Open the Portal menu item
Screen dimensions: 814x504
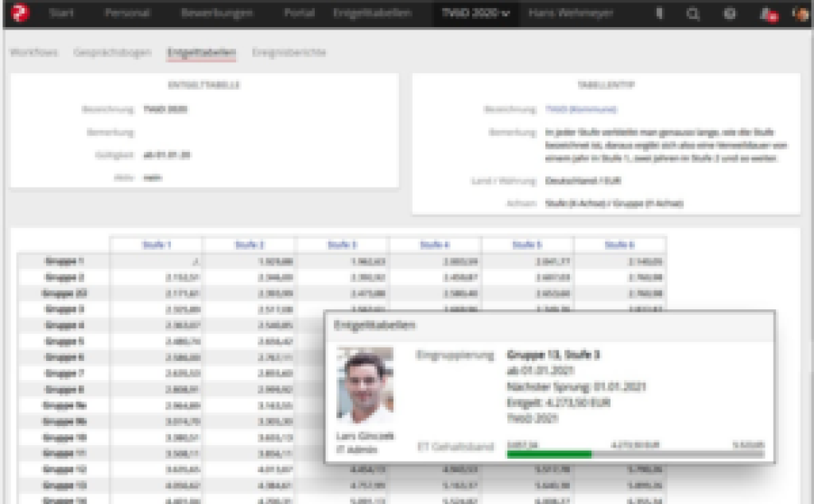[x=299, y=14]
